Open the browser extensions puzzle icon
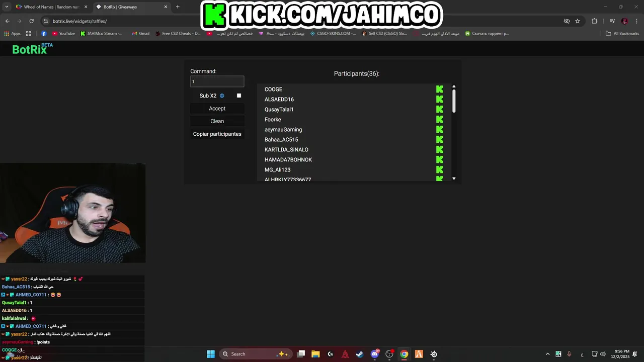Image resolution: width=644 pixels, height=362 pixels. click(x=595, y=21)
